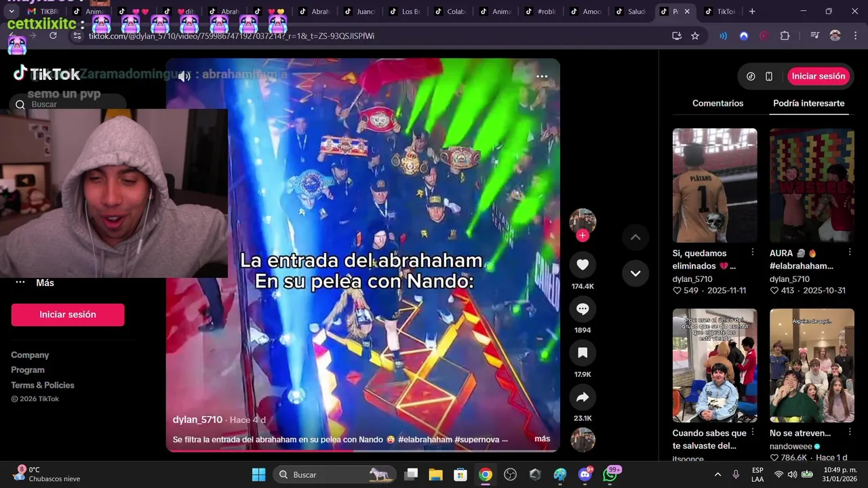868x488 pixels.
Task: Switch to Juanc browser tab
Action: 359,12
